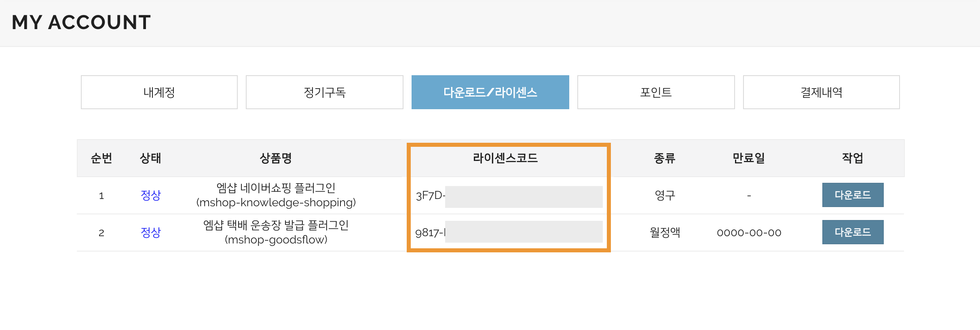Click the 정상 status link in row 1

(x=150, y=195)
